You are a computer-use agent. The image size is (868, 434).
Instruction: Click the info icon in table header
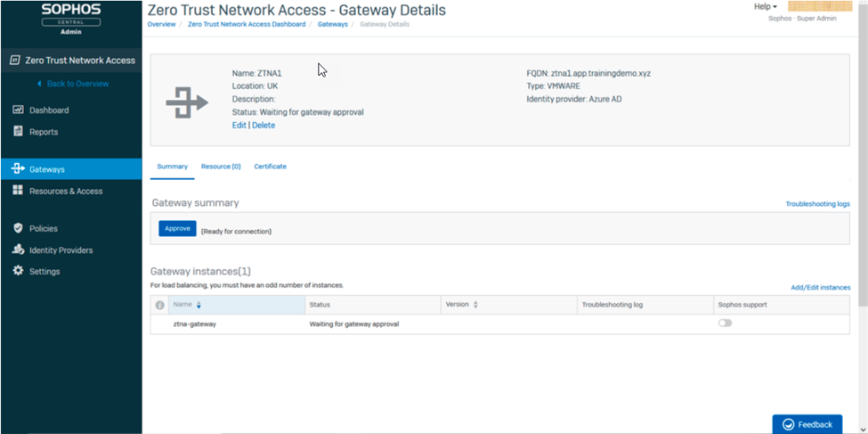pos(160,305)
